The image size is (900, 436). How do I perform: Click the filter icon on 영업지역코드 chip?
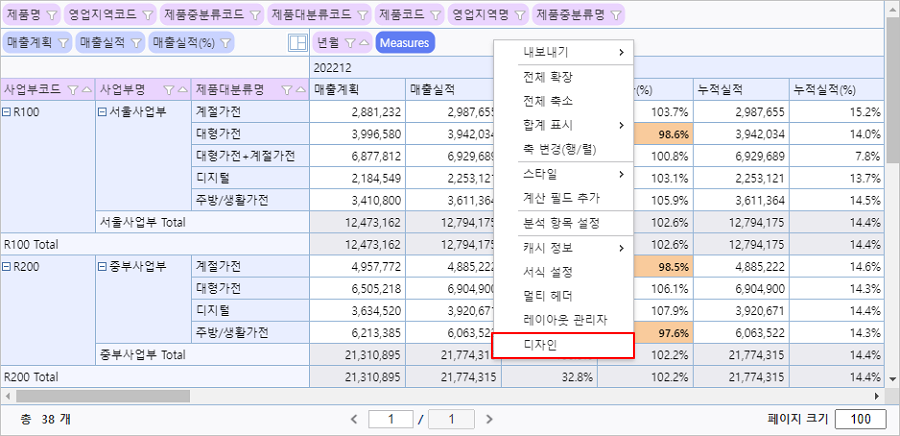[149, 16]
